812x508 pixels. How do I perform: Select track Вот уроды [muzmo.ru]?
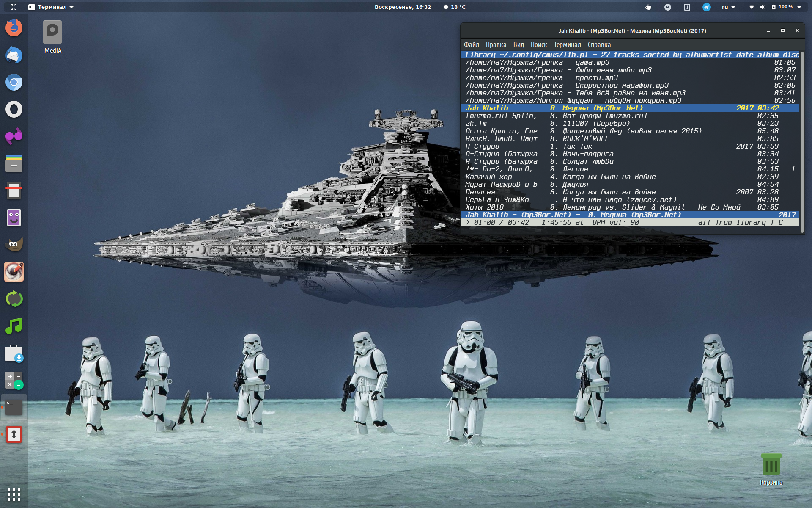(x=630, y=116)
